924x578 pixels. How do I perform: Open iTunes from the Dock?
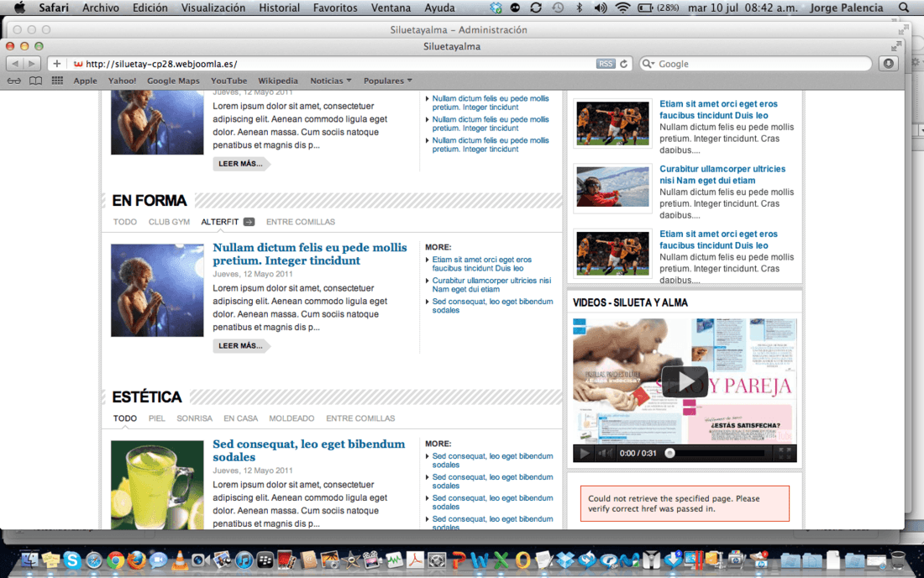(x=244, y=560)
